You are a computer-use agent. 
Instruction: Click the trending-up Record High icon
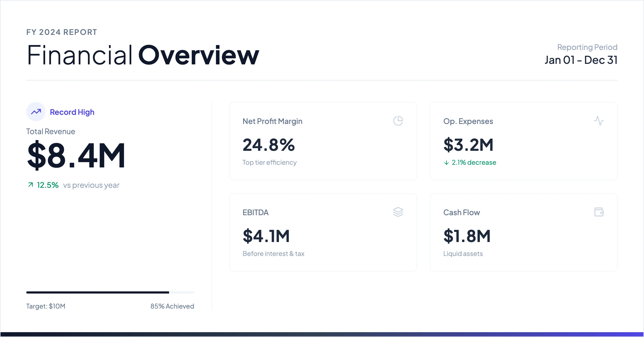(x=36, y=112)
